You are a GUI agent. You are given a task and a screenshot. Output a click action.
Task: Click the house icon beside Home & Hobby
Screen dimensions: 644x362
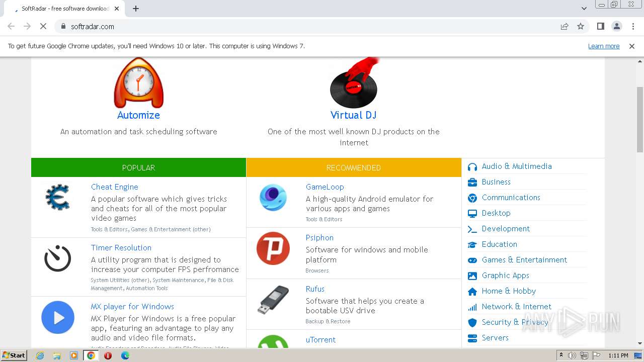[472, 292]
